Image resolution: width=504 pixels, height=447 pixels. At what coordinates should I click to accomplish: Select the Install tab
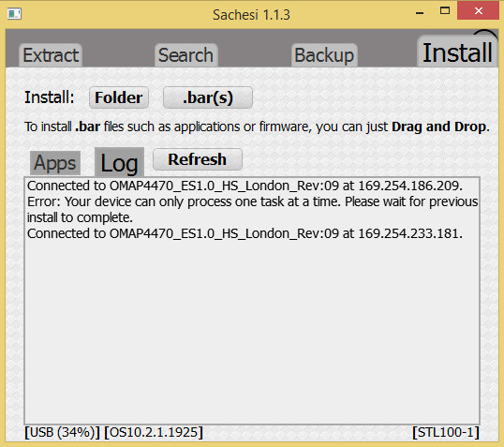457,52
